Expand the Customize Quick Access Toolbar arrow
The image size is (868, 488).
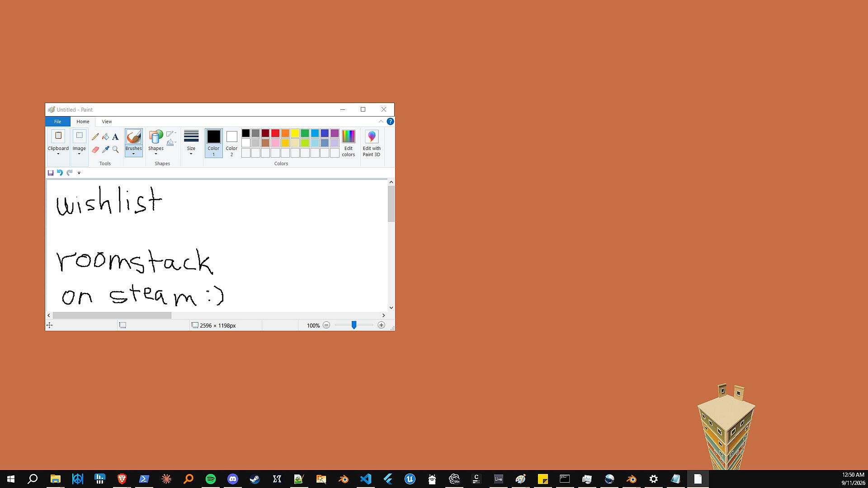(79, 173)
